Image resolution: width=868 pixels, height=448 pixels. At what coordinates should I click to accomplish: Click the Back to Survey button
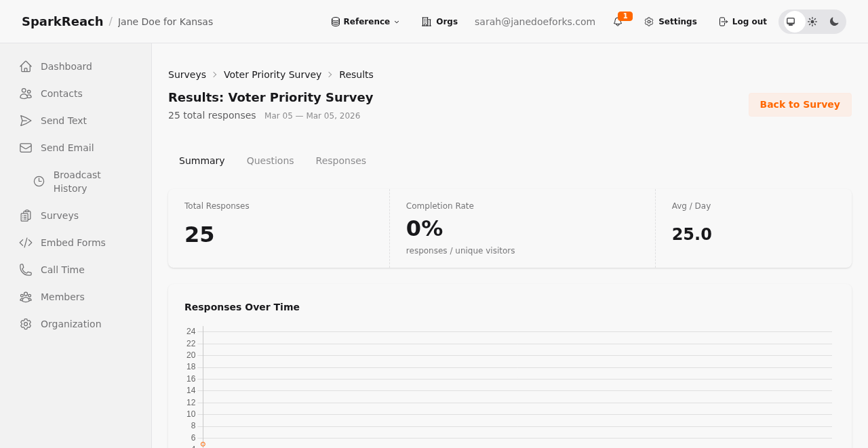pyautogui.click(x=800, y=104)
